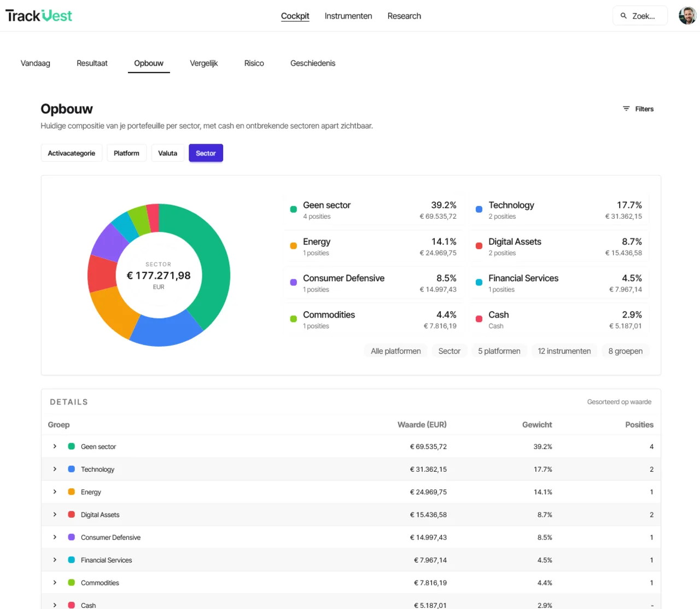The image size is (700, 609).
Task: Click the green Geen sector legend dot
Action: point(293,209)
